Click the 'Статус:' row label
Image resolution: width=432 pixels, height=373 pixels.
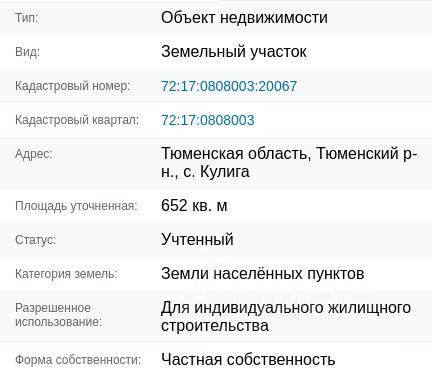(36, 240)
